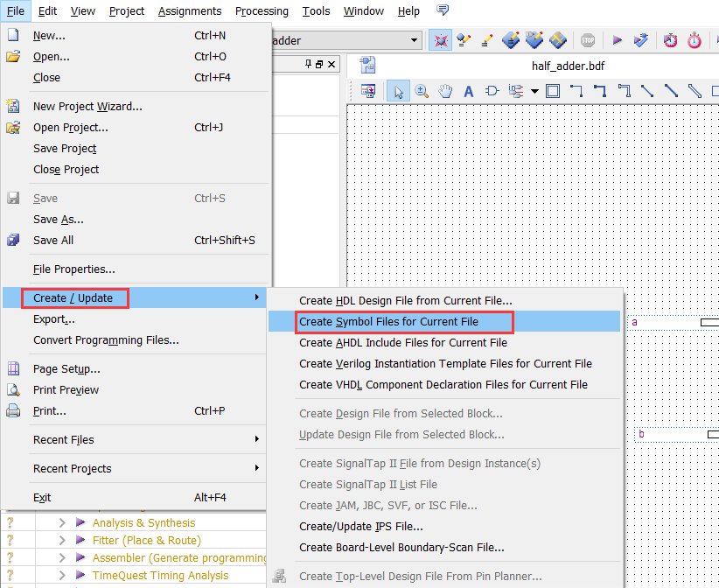
Task: Select the Orthogonal Conduit tool hollow line
Action: pyautogui.click(x=624, y=91)
